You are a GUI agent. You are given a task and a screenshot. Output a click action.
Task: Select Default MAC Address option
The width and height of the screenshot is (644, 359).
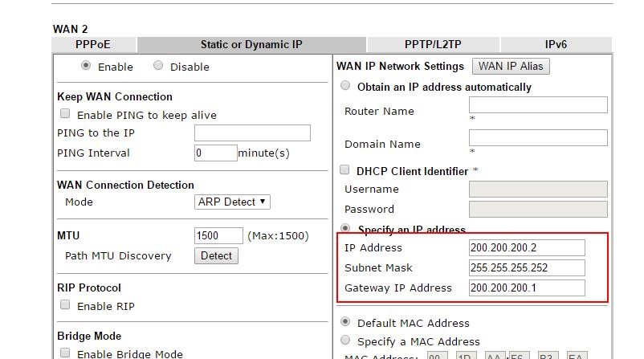[x=346, y=322]
